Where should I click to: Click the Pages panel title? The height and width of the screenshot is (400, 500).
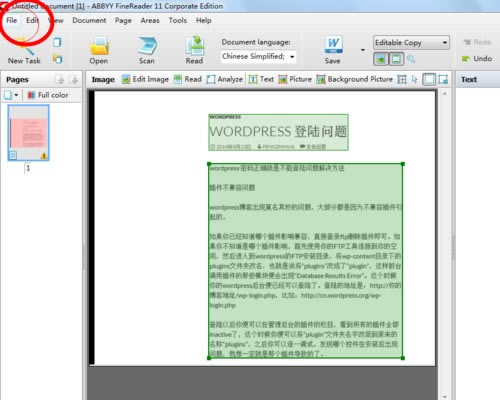(17, 80)
